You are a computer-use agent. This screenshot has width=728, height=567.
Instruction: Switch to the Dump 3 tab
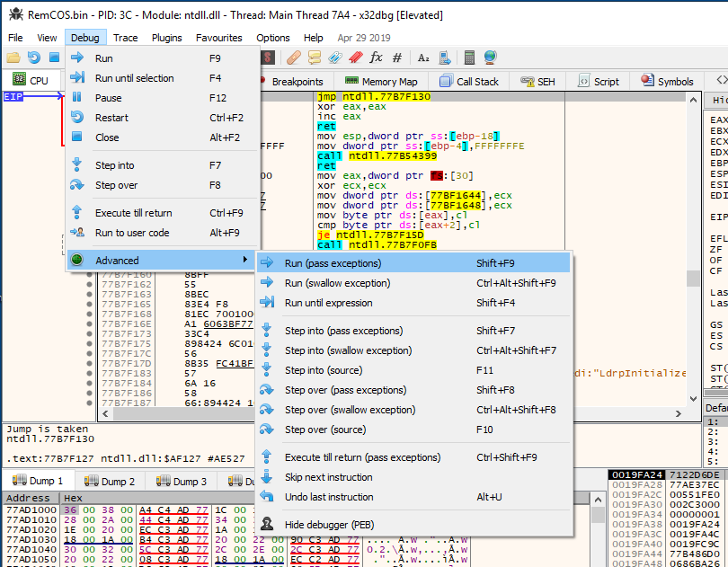[x=182, y=481]
